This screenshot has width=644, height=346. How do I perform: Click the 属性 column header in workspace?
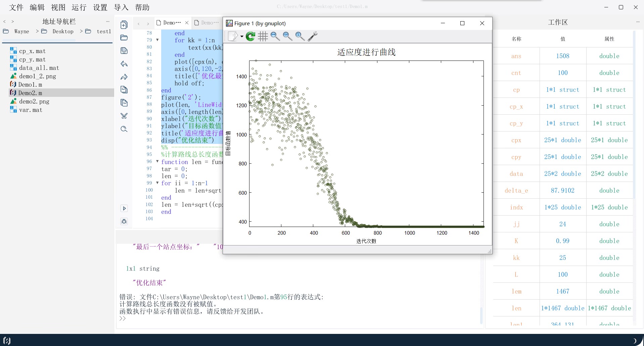coord(609,39)
